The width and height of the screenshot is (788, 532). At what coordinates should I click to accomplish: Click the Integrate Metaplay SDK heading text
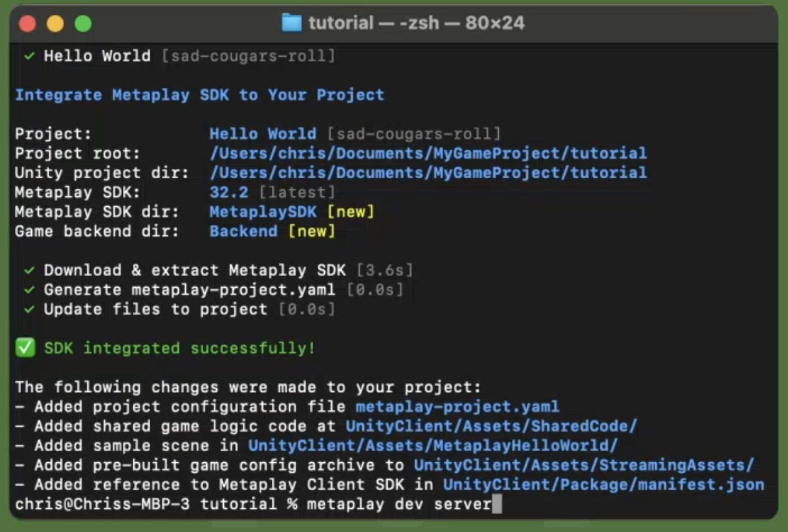click(x=199, y=95)
